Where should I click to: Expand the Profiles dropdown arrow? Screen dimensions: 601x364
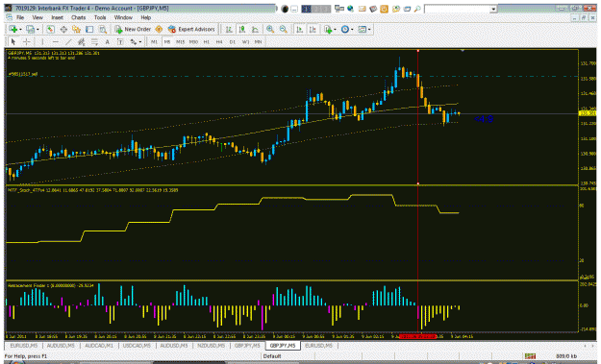[38, 30]
